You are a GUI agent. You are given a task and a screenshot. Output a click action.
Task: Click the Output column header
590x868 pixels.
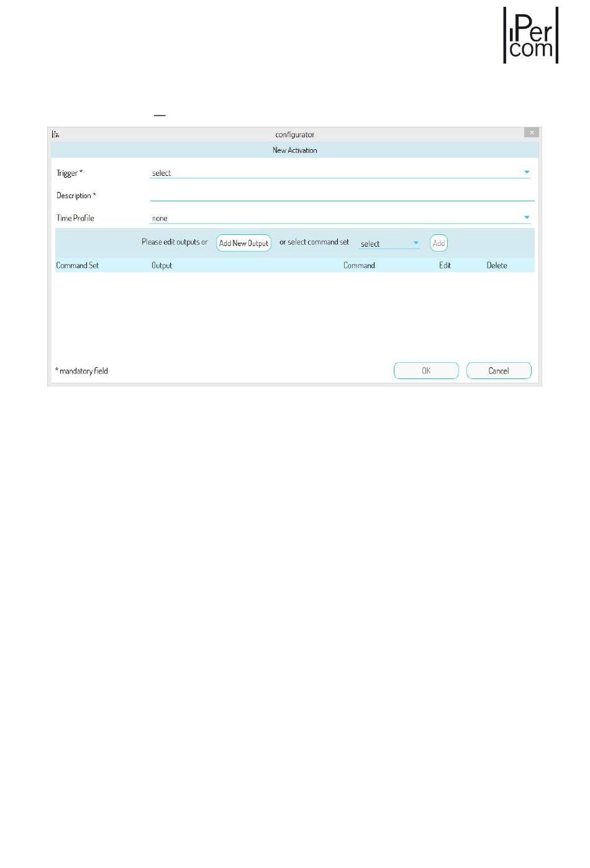click(162, 265)
